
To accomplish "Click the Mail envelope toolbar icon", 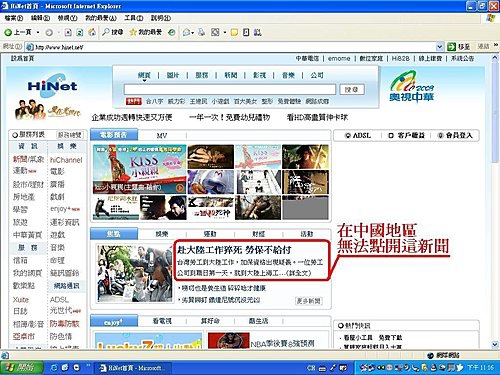I will (186, 32).
